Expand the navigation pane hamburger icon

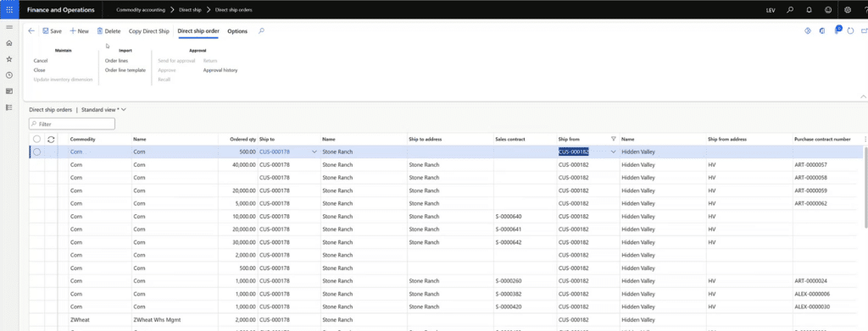pos(8,27)
